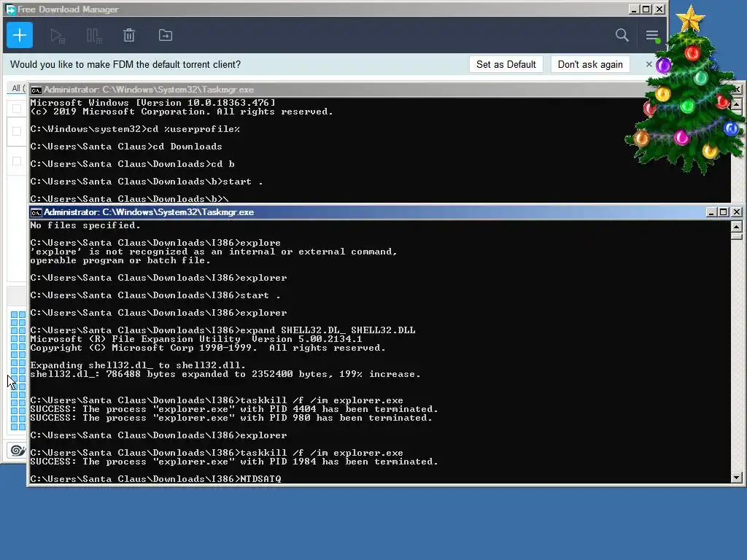The image size is (747, 560).
Task: Dismiss the default torrent client prompt
Action: (x=649, y=64)
